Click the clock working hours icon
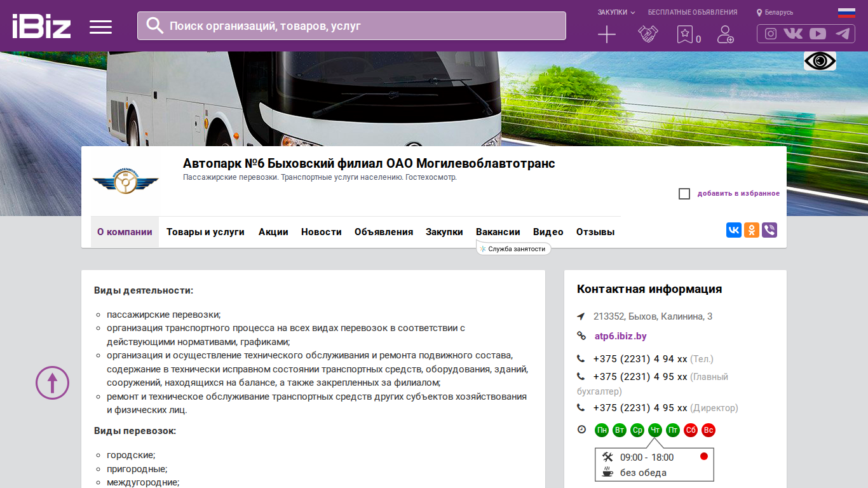This screenshot has width=868, height=488. 581,430
